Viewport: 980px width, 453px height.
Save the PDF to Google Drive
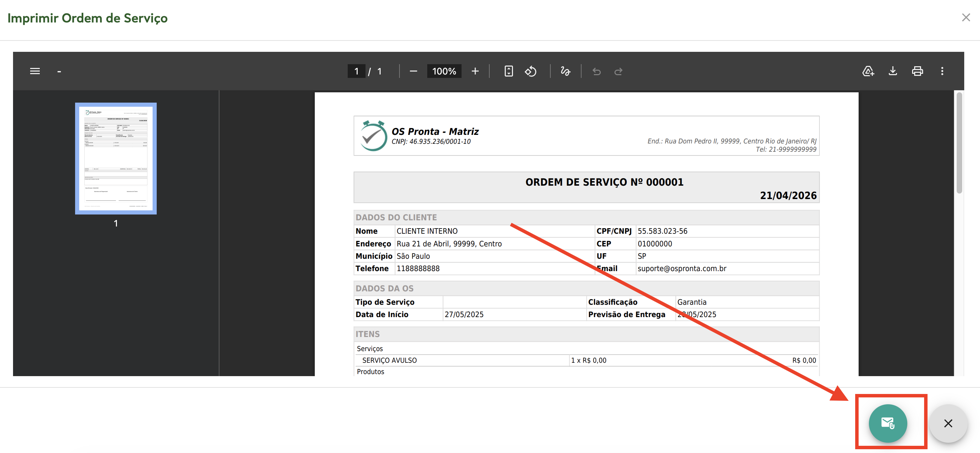tap(868, 71)
